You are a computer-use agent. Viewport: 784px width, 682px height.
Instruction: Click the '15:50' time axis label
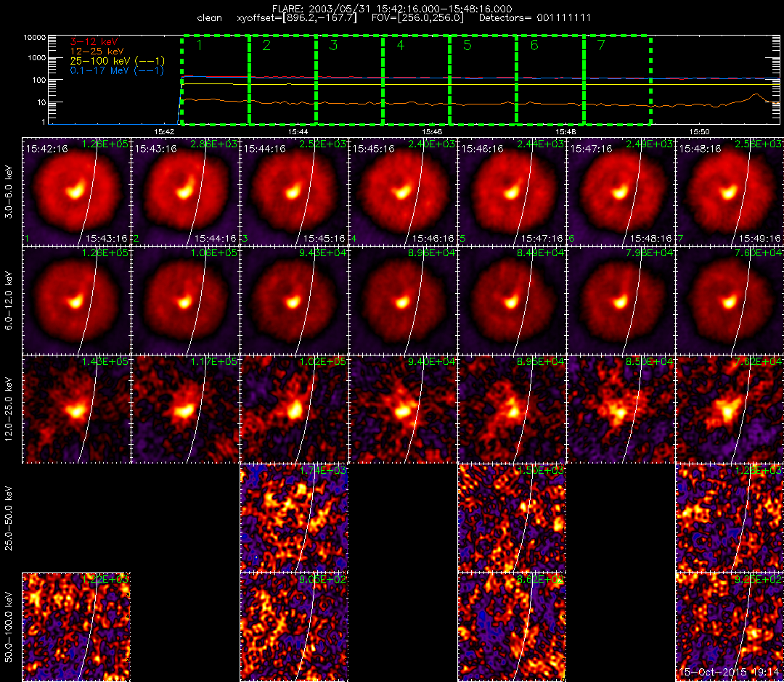(x=700, y=131)
